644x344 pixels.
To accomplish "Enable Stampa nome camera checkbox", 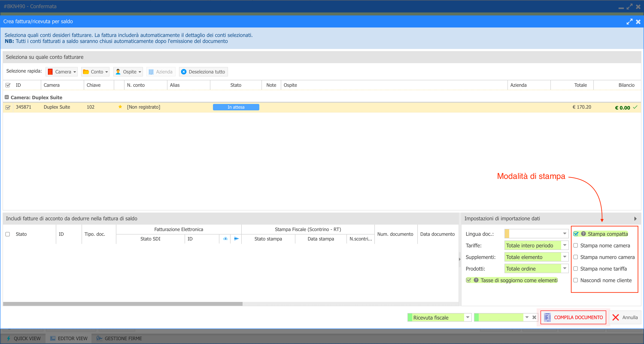I will pyautogui.click(x=576, y=245).
